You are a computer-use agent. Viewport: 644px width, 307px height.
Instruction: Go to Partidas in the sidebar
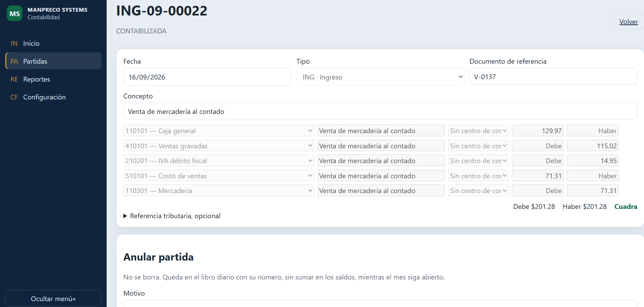click(53, 61)
